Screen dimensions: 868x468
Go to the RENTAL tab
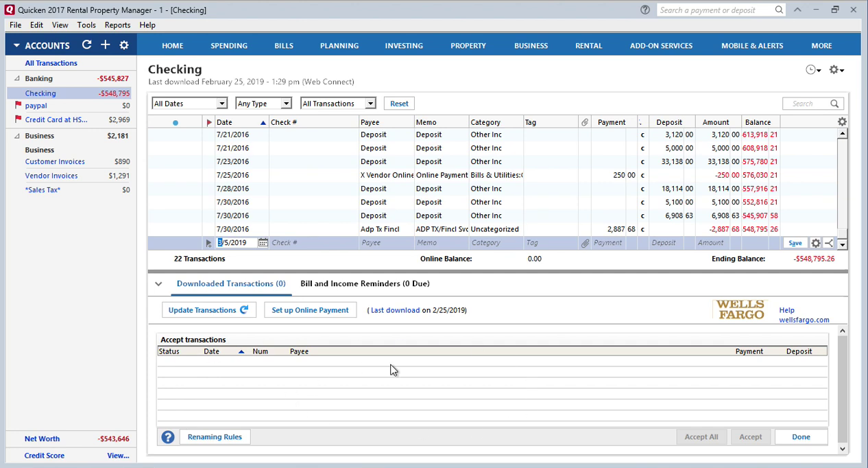coord(588,46)
